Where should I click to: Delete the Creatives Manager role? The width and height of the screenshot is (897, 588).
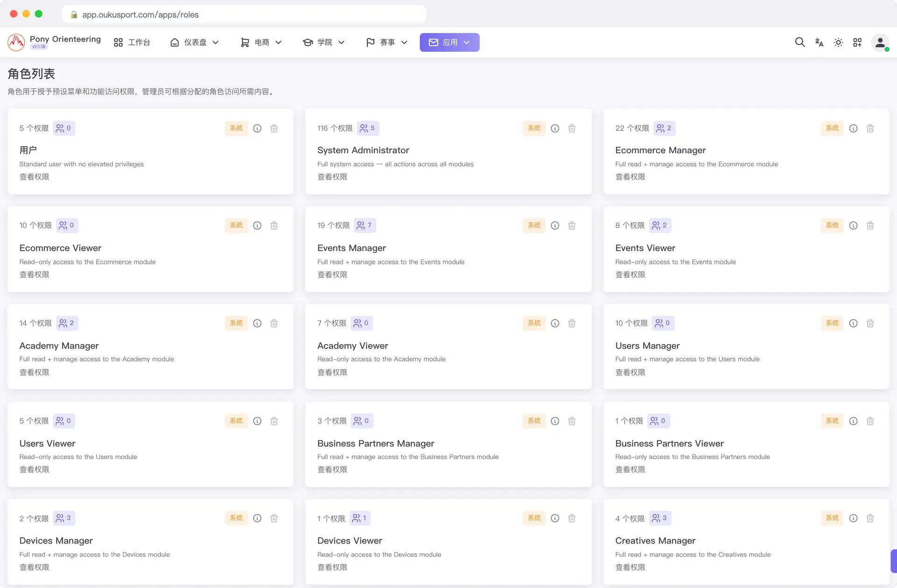tap(870, 518)
